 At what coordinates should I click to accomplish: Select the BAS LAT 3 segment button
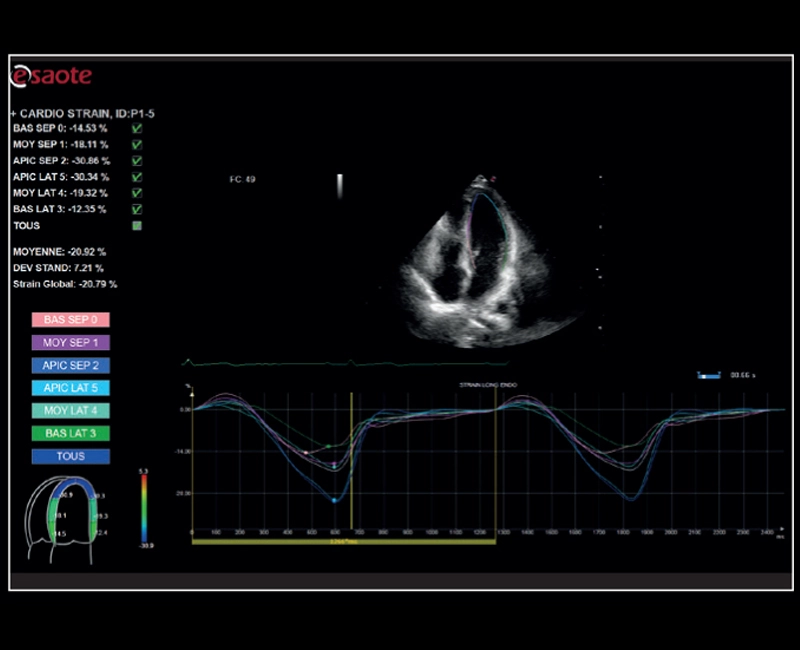pos(70,433)
